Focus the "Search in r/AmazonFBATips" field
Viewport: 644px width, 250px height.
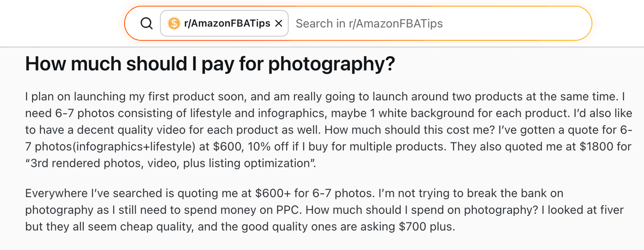point(414,23)
